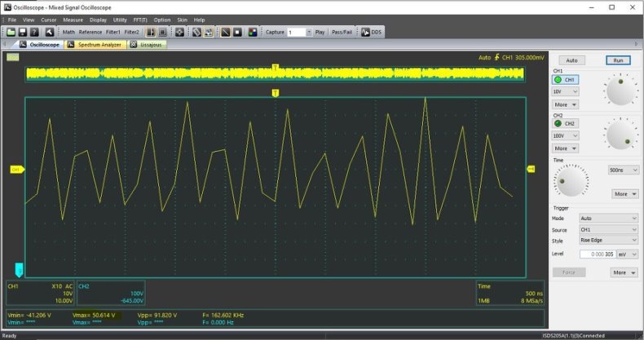
Task: Toggle the Reference waveform
Action: click(x=90, y=32)
